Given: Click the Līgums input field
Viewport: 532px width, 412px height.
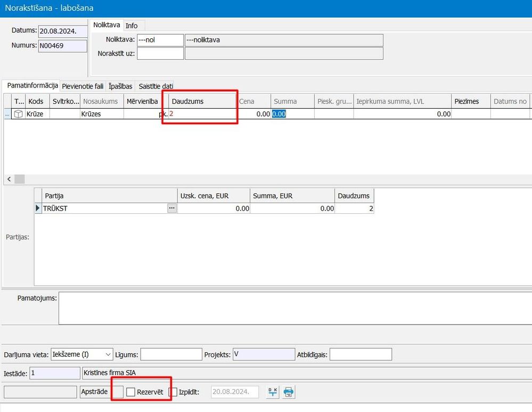Looking at the screenshot, I should click(170, 354).
